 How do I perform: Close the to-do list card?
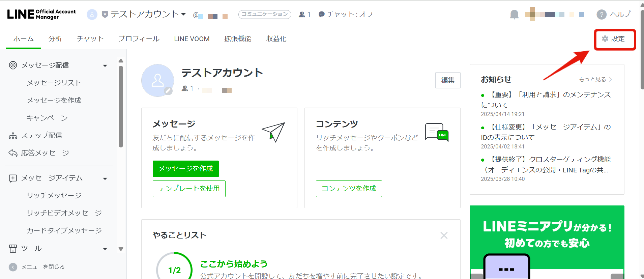pyautogui.click(x=444, y=235)
